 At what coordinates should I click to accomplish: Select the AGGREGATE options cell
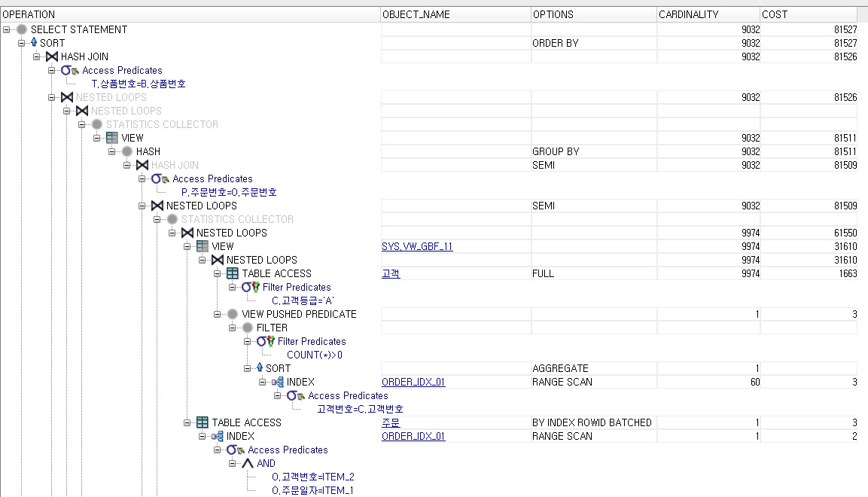tap(593, 368)
